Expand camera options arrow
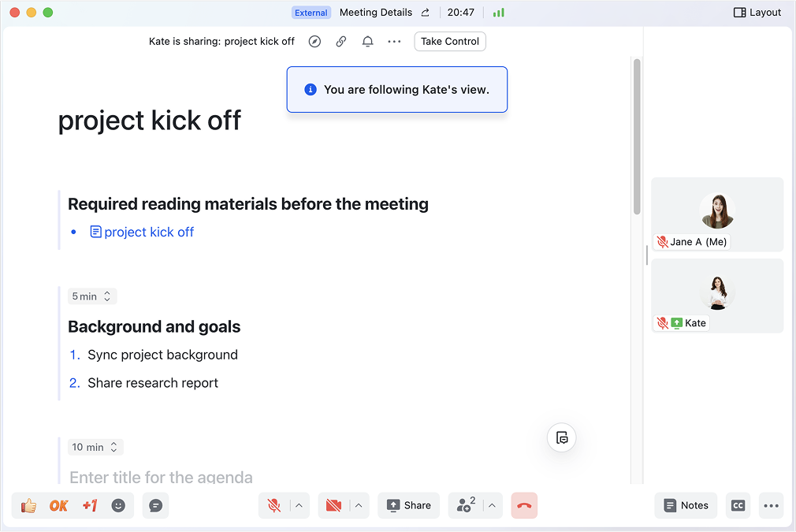The height and width of the screenshot is (532, 796). coord(359,506)
